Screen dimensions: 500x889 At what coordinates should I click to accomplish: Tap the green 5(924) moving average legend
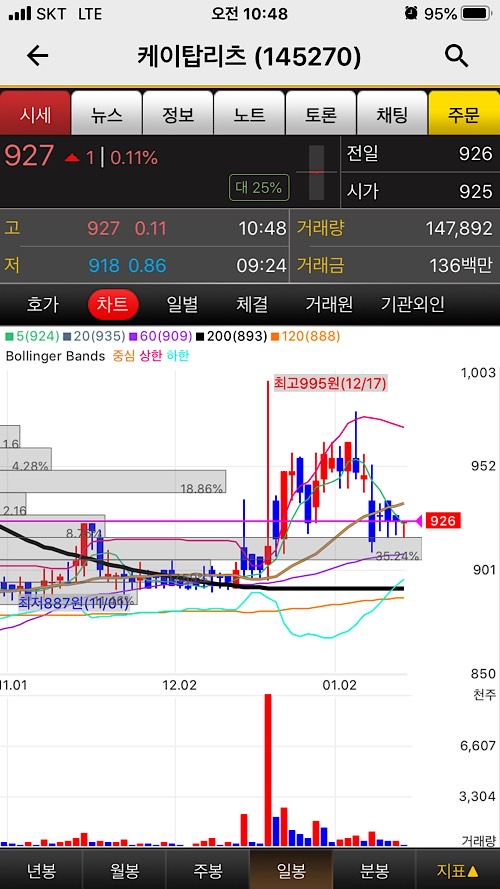32,337
